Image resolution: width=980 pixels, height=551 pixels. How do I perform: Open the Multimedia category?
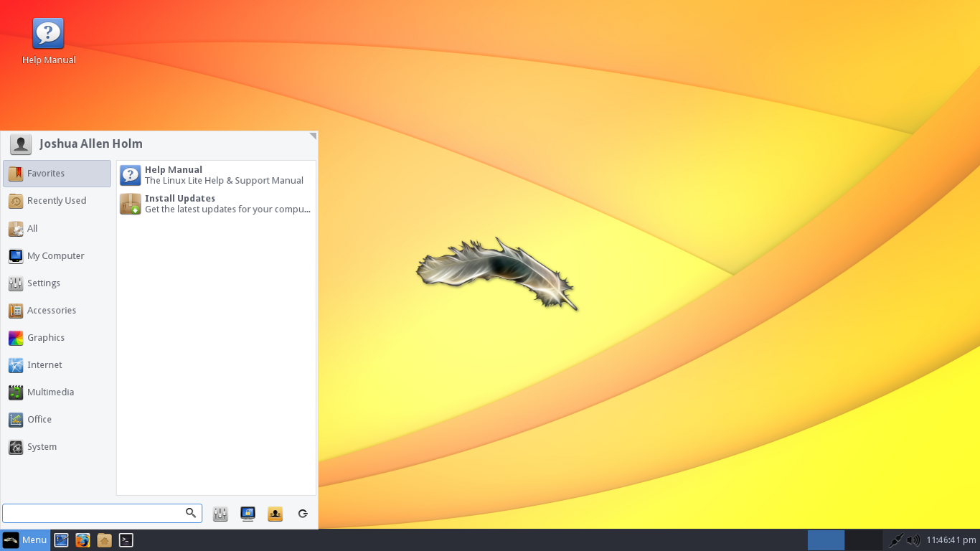pyautogui.click(x=57, y=392)
